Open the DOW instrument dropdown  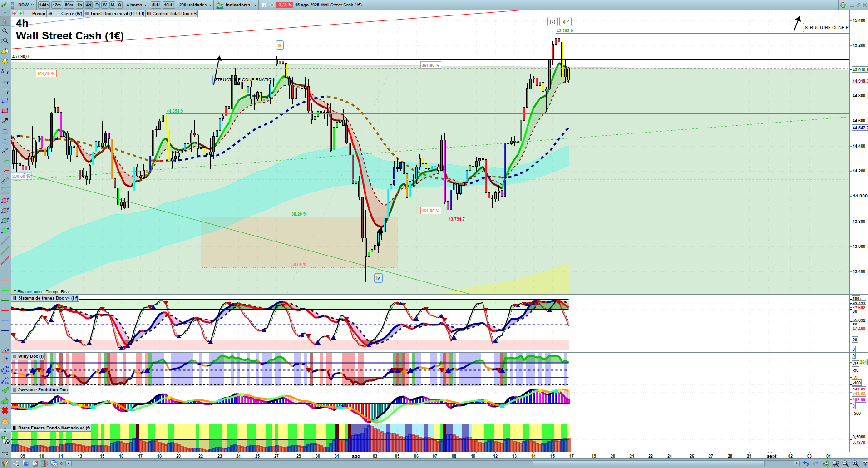click(x=25, y=5)
